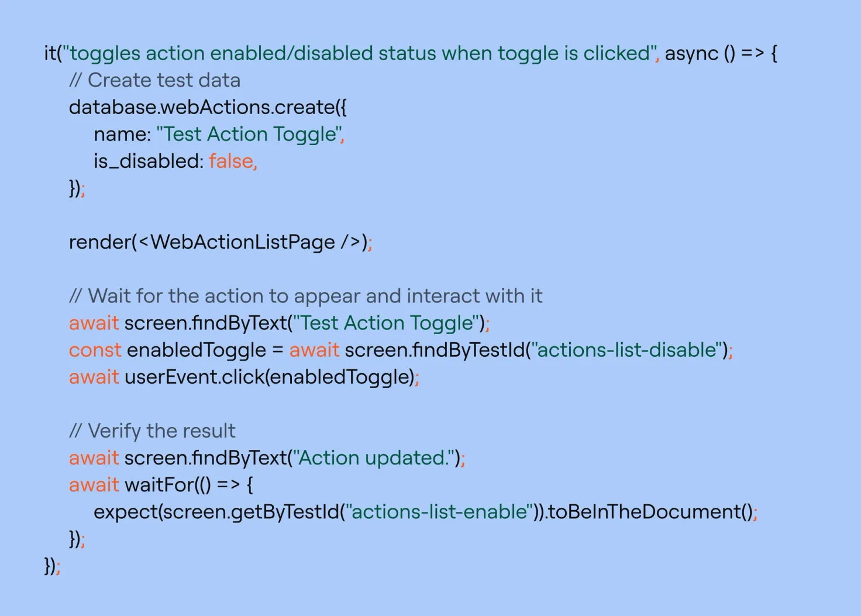
Task: Click the "// Verify the result" comment
Action: click(152, 431)
